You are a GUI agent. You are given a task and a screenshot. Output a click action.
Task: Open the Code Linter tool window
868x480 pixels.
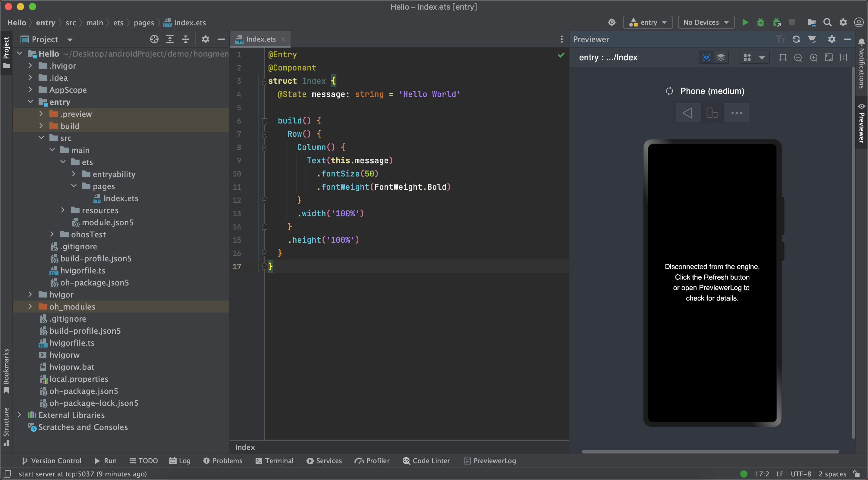426,461
